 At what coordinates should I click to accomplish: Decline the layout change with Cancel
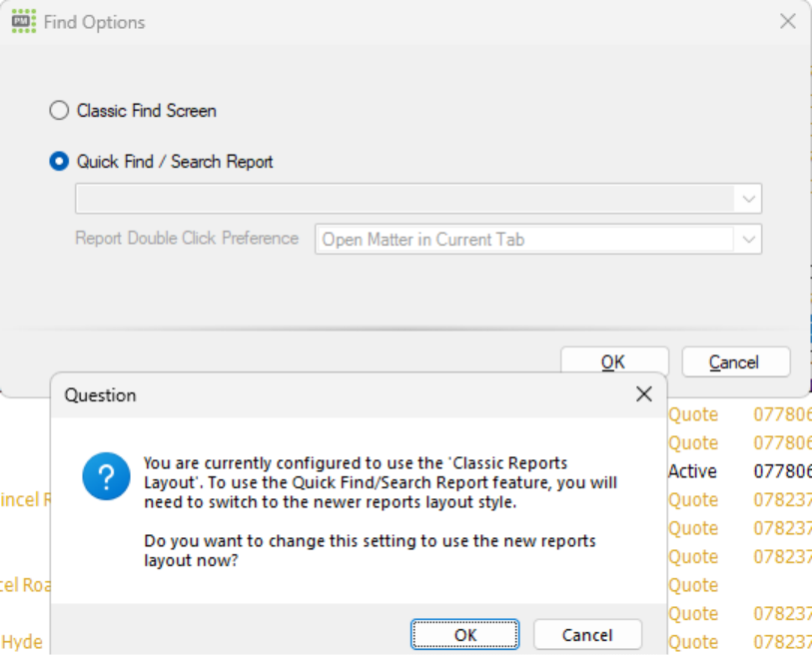pos(587,635)
